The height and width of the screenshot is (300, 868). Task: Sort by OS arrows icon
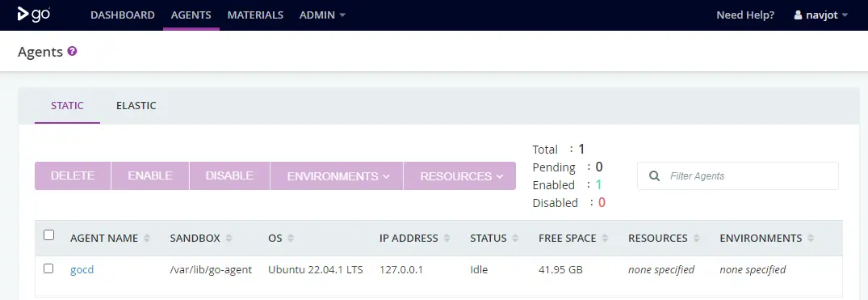(x=291, y=238)
